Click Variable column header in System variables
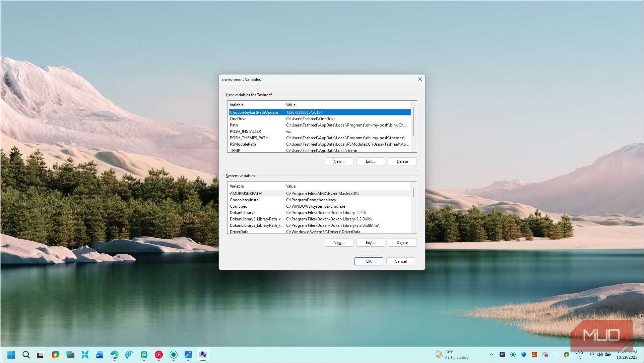Viewport: 644px width, 363px height. [256, 186]
